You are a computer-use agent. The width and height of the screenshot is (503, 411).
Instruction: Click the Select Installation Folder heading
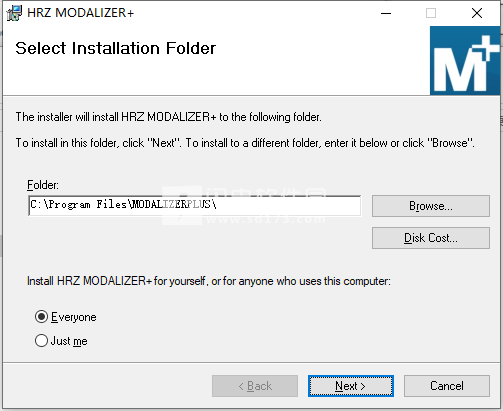116,48
